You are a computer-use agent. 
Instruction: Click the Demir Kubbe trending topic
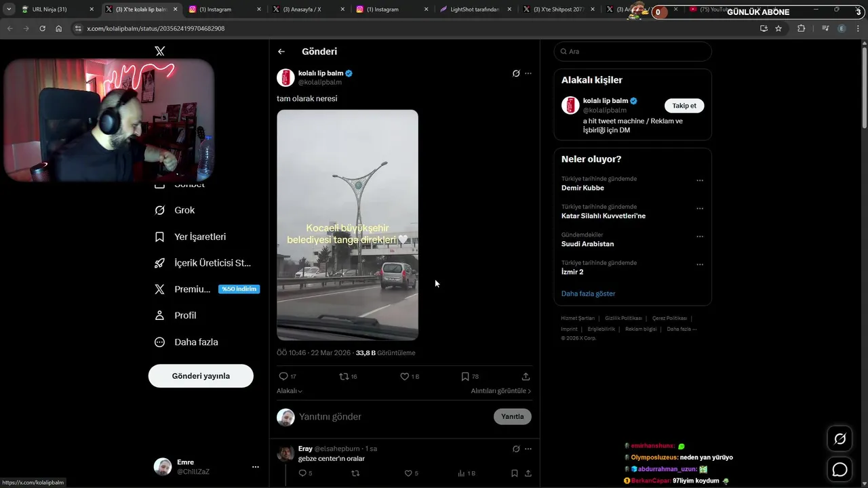tap(583, 188)
